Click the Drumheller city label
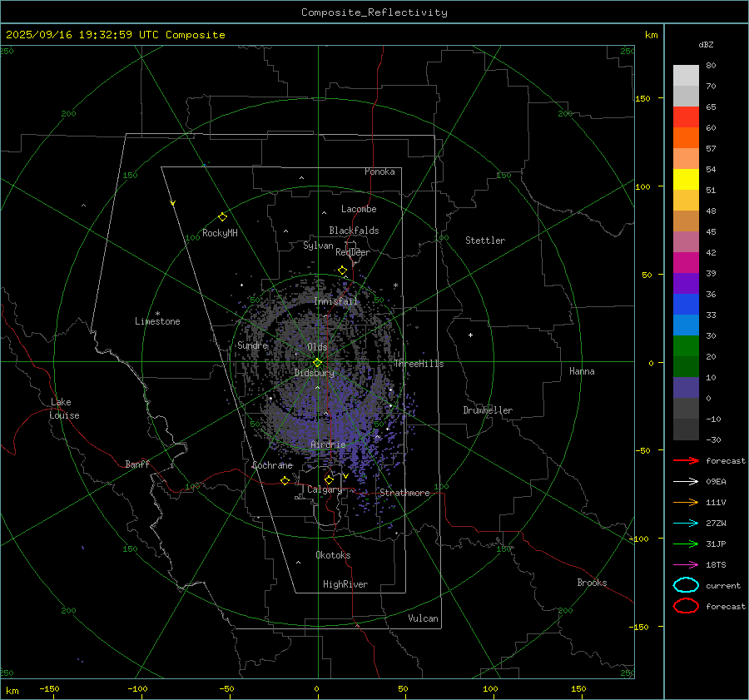Screen dimensions: 749x700 click(x=488, y=410)
